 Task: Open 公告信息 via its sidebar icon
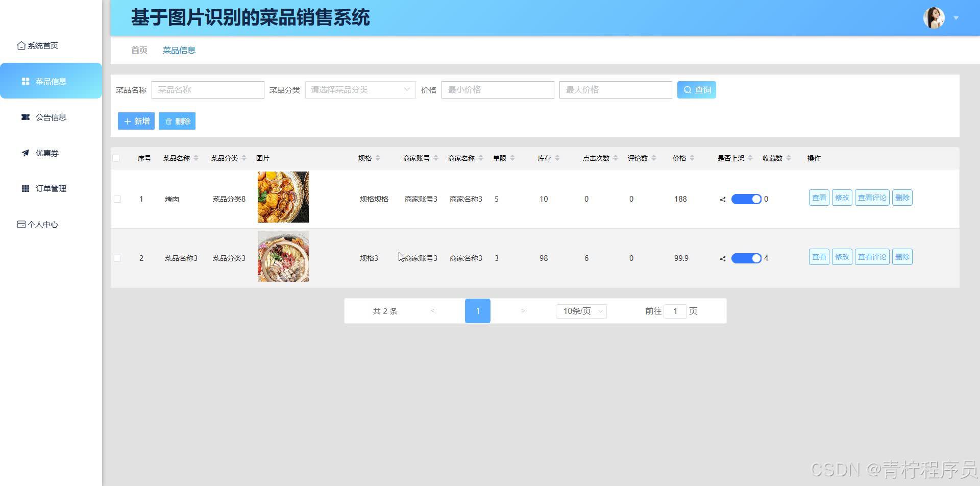[x=25, y=117]
